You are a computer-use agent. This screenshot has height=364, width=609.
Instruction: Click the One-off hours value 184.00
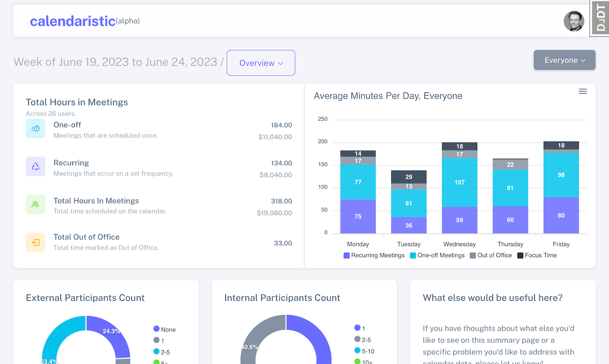(281, 125)
